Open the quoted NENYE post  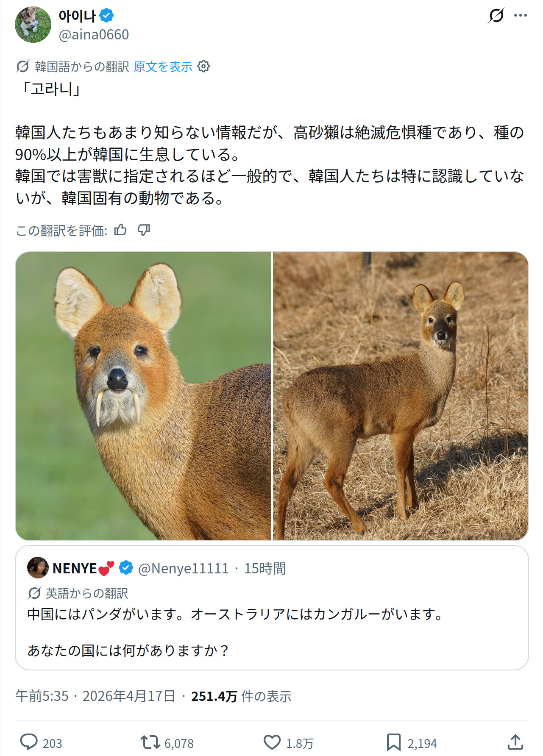click(272, 631)
